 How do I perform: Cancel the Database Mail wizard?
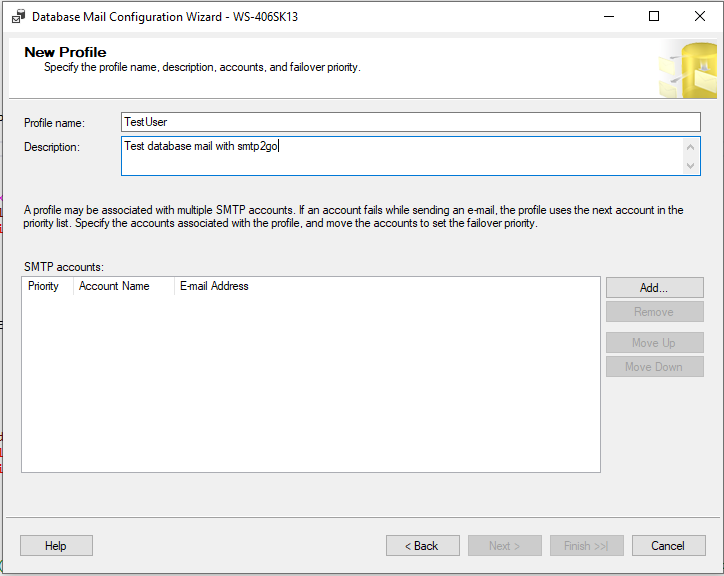[x=668, y=546]
